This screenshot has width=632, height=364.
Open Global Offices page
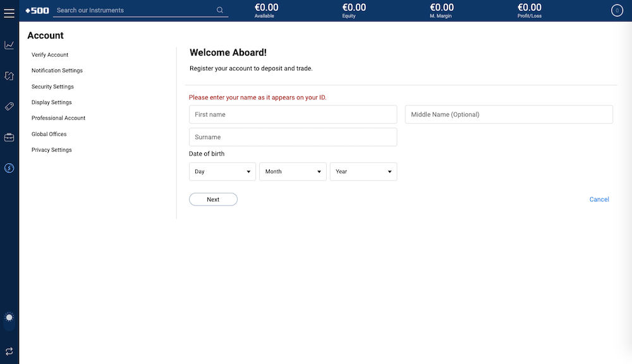(49, 134)
